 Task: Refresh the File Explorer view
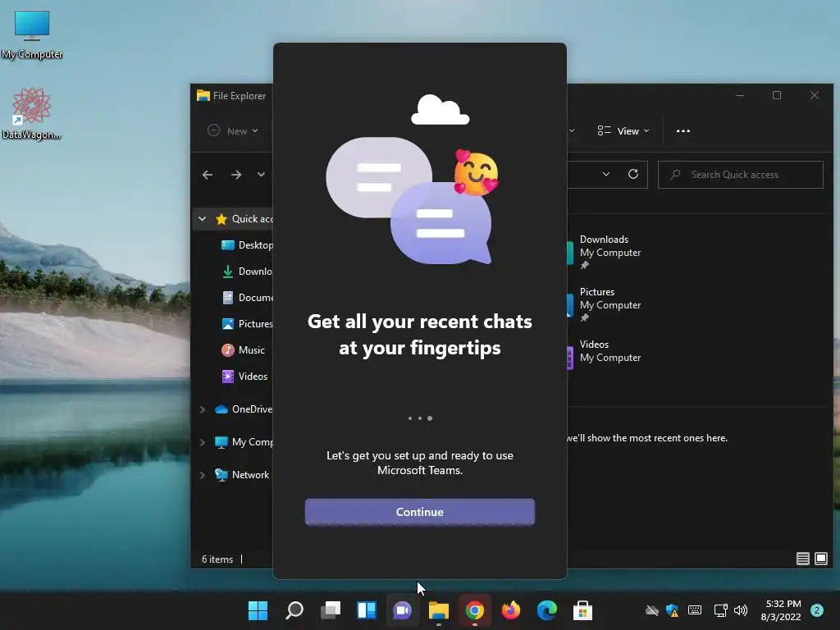pyautogui.click(x=633, y=174)
